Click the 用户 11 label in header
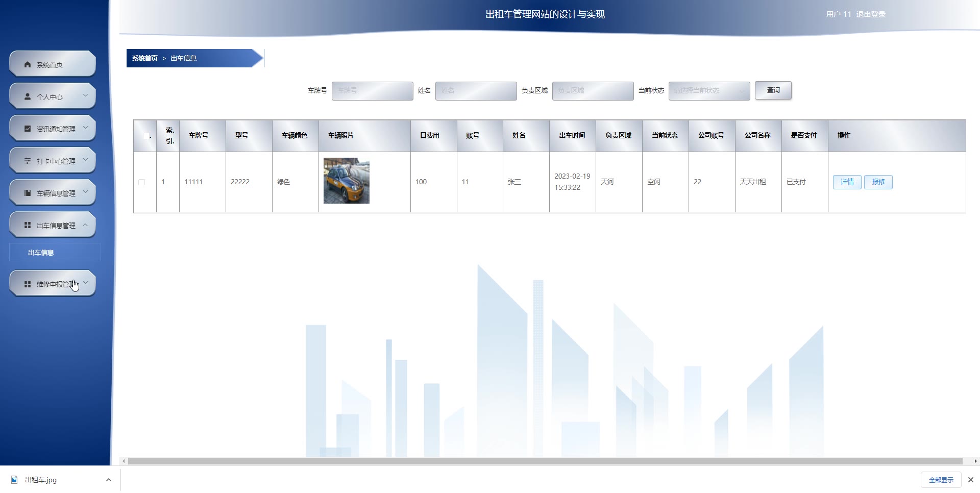The image size is (980, 493). click(x=839, y=14)
